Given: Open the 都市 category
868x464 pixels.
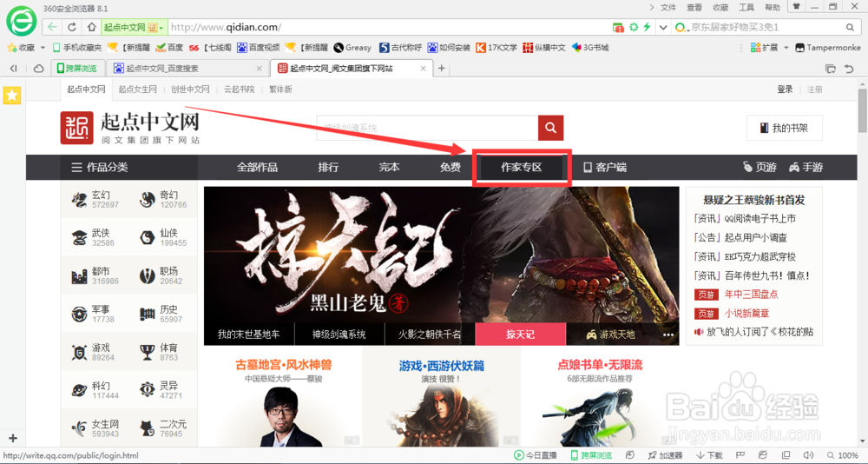Looking at the screenshot, I should coord(95,276).
